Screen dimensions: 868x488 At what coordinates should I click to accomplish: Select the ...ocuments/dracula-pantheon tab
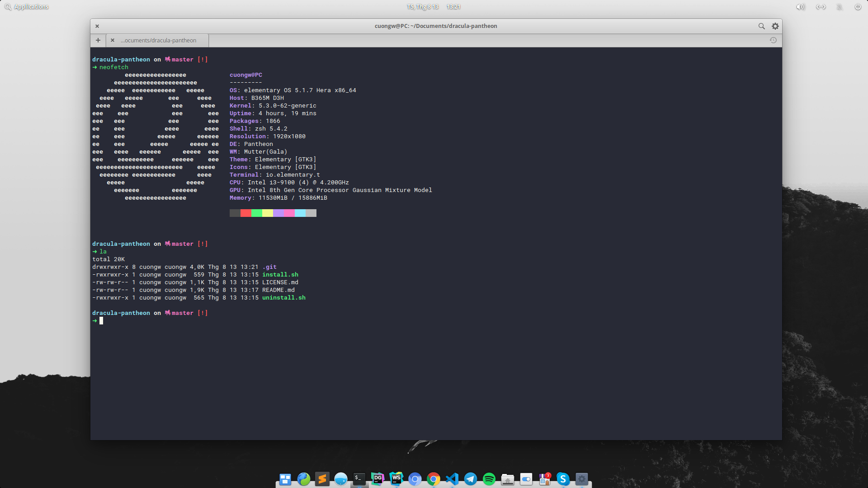(x=158, y=40)
